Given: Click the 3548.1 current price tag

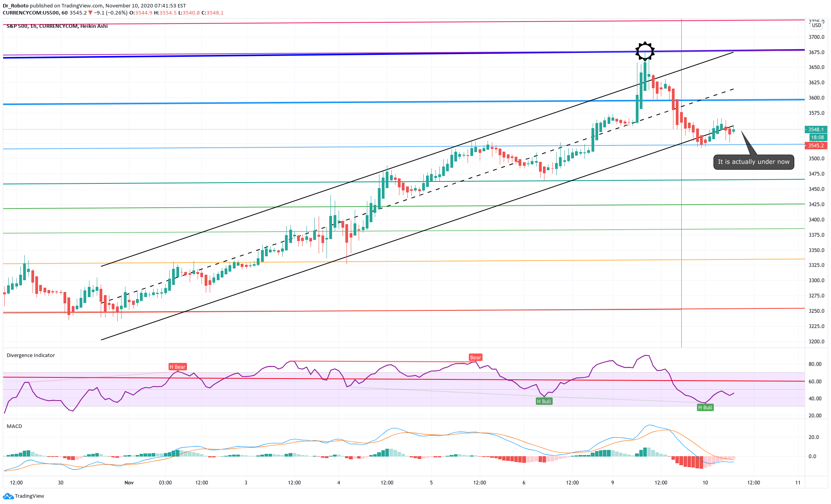Looking at the screenshot, I should coord(816,129).
